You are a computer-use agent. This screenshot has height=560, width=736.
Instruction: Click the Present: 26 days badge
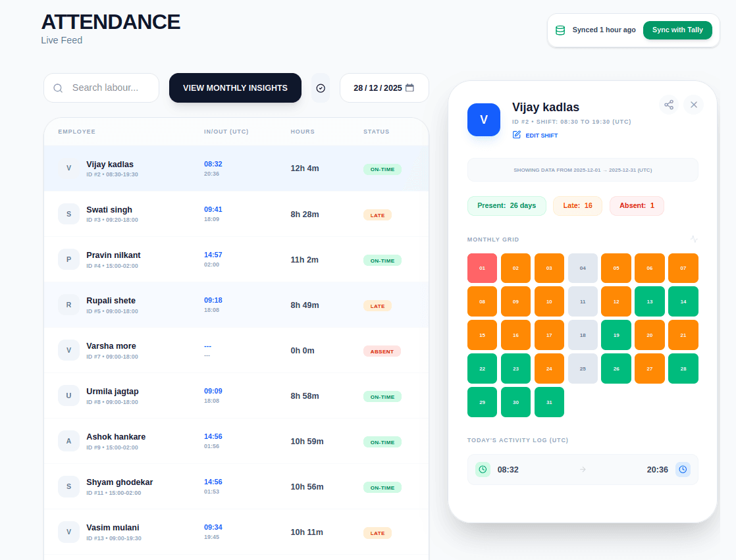click(x=506, y=205)
